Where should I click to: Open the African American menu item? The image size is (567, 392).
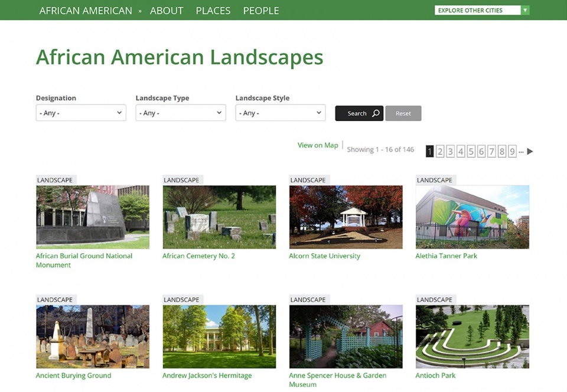(86, 11)
